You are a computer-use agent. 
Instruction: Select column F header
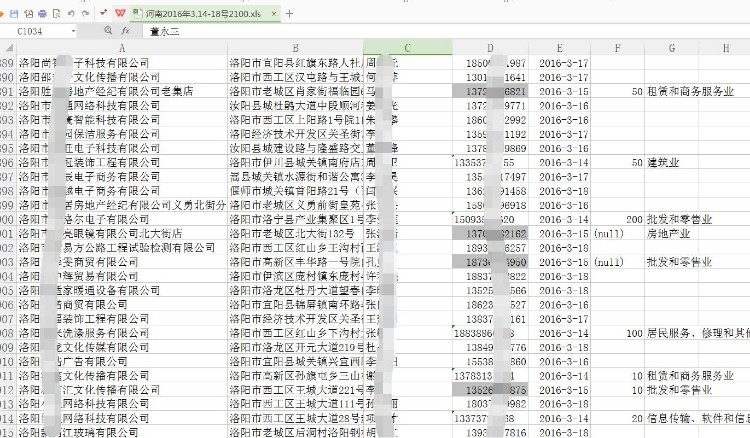pos(618,48)
